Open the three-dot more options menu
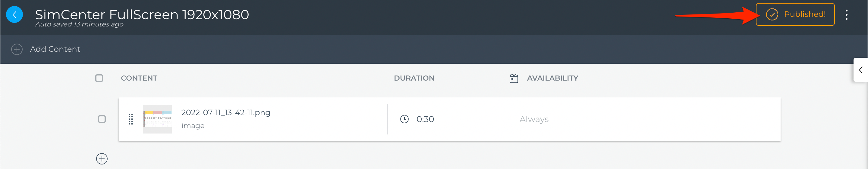Image resolution: width=868 pixels, height=169 pixels. point(846,14)
